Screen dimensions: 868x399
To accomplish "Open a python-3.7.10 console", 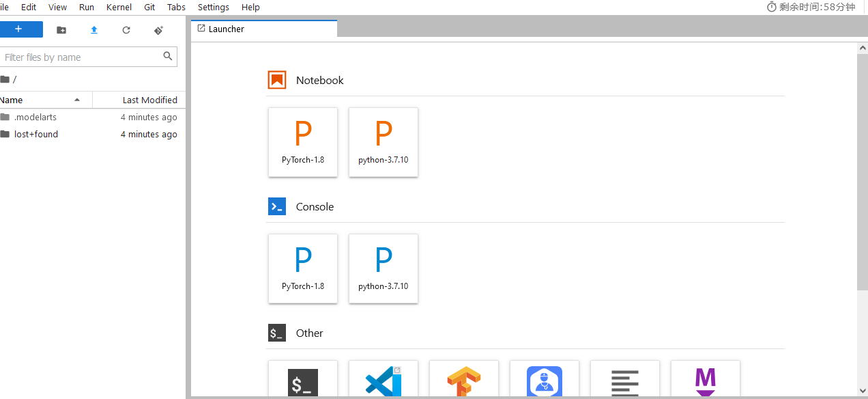I will click(384, 269).
